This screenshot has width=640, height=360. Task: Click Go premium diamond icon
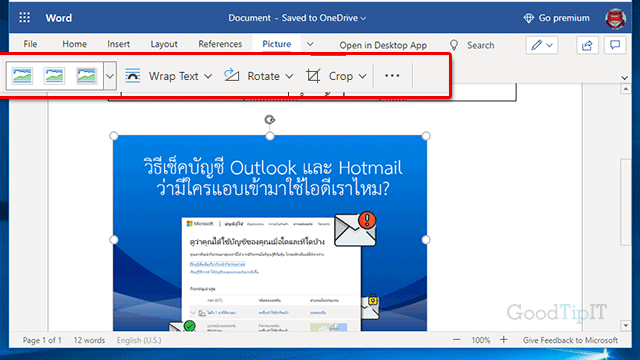(x=529, y=18)
